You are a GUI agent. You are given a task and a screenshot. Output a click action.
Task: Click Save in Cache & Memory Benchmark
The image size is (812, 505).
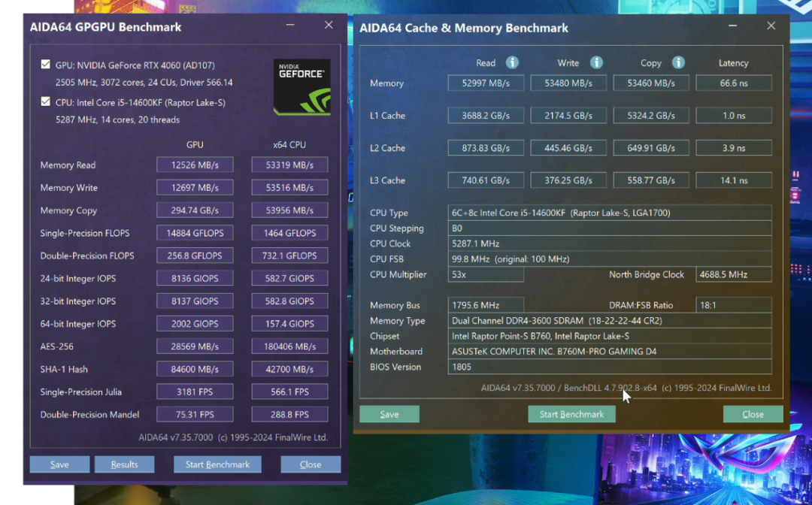pos(389,414)
